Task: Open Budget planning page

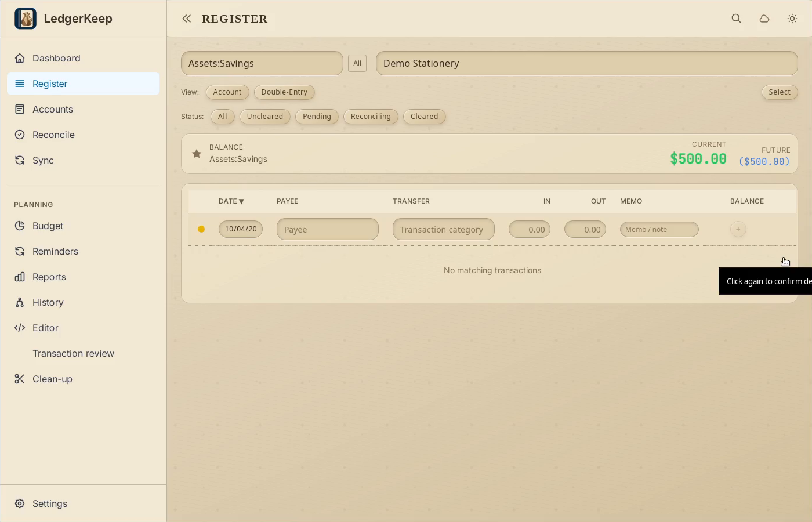Action: [83, 226]
